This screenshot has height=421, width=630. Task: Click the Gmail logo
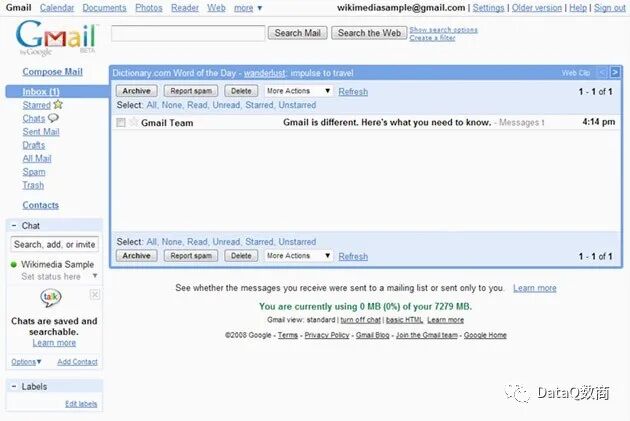click(x=56, y=37)
